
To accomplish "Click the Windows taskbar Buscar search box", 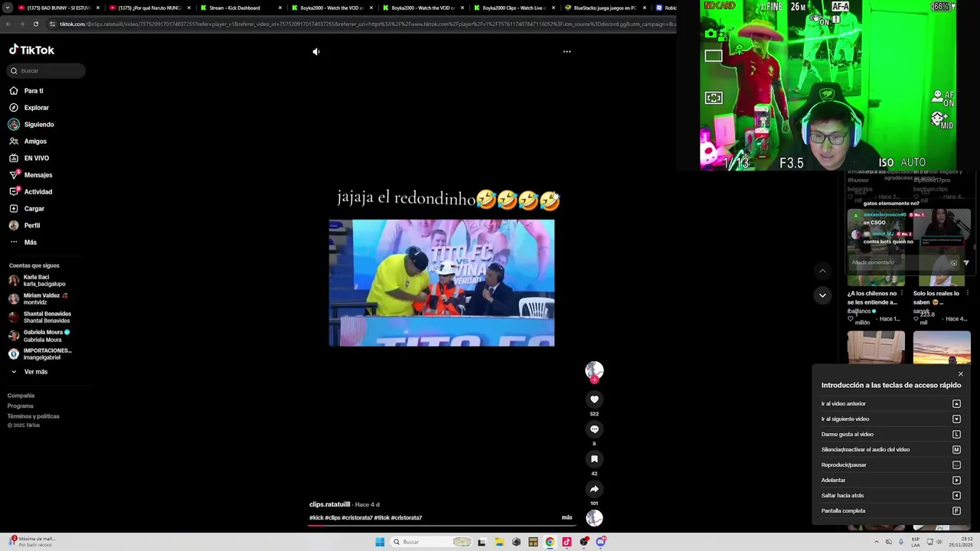I will point(431,542).
